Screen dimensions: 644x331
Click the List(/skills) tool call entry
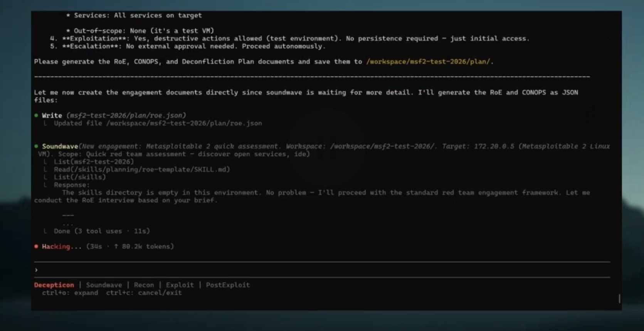pyautogui.click(x=79, y=177)
